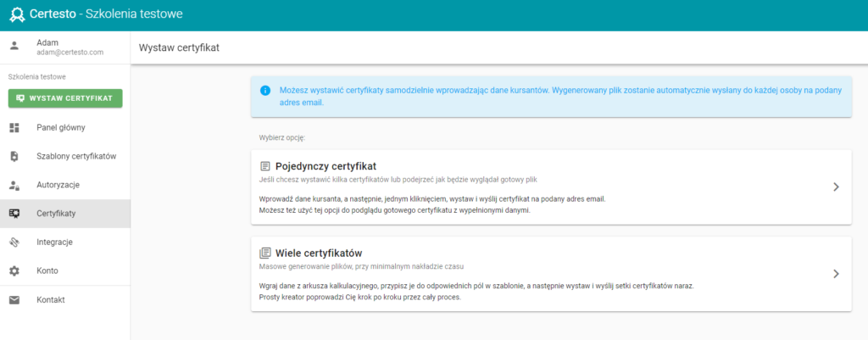Click the Autoryzacje person-lock icon
The width and height of the screenshot is (868, 340).
click(x=14, y=185)
